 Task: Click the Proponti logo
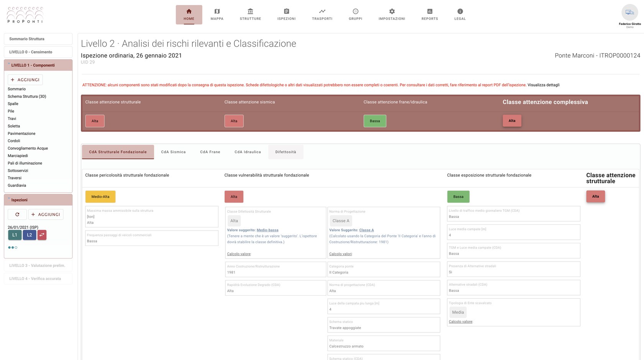(25, 15)
